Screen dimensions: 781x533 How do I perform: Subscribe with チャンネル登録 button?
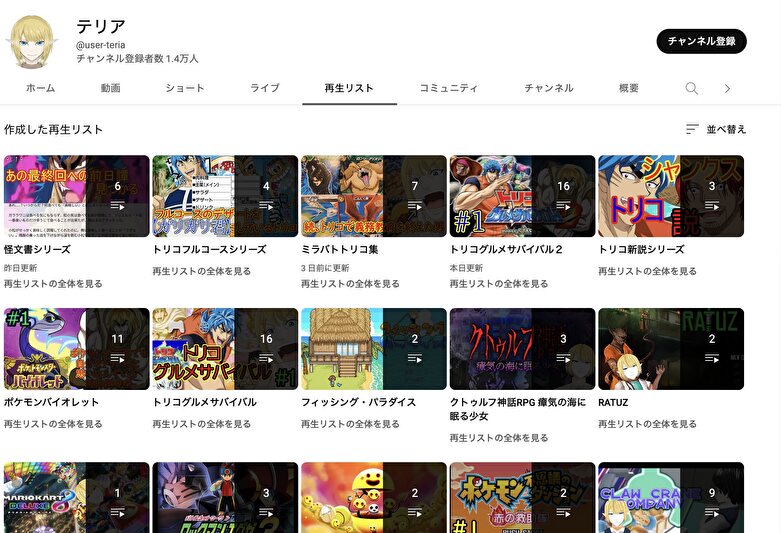coord(701,41)
